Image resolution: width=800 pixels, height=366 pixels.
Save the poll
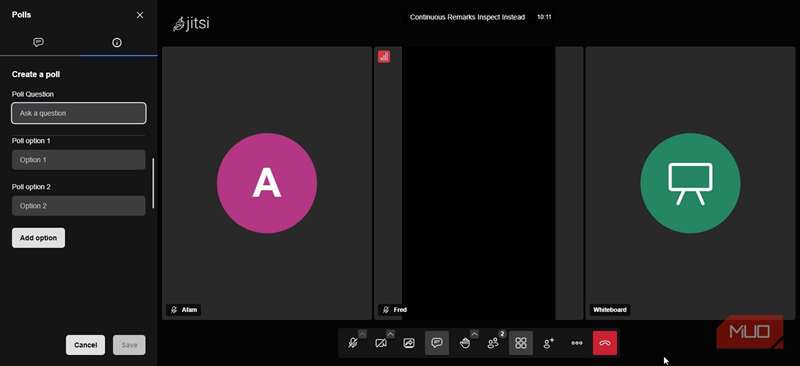click(x=129, y=345)
